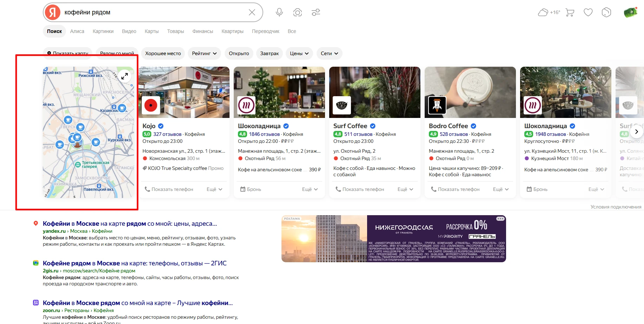Switch to the Товары tab
Viewport: 644px width, 324px height.
(x=175, y=31)
